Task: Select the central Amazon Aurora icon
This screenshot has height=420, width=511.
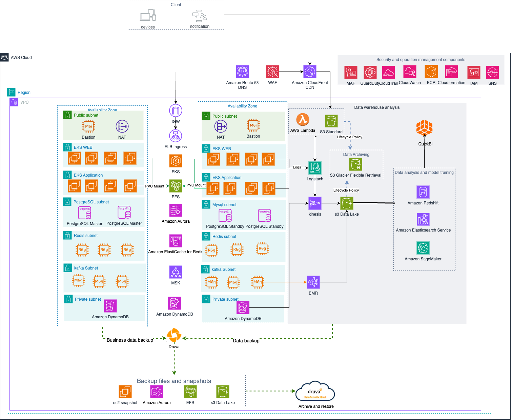Action: click(x=176, y=210)
